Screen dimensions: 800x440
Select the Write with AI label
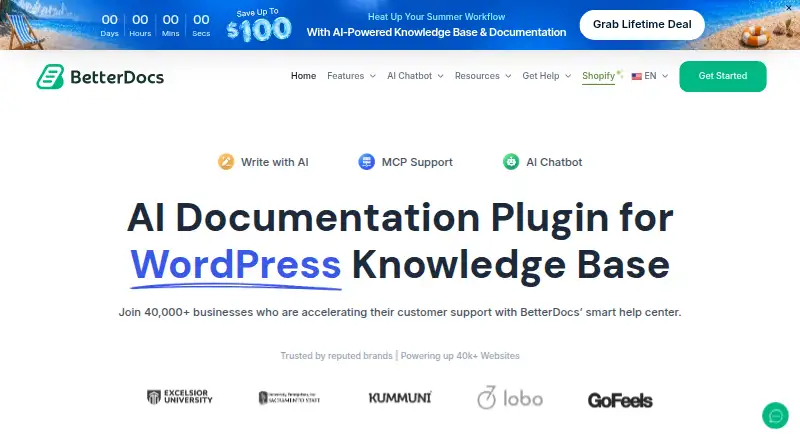[274, 162]
